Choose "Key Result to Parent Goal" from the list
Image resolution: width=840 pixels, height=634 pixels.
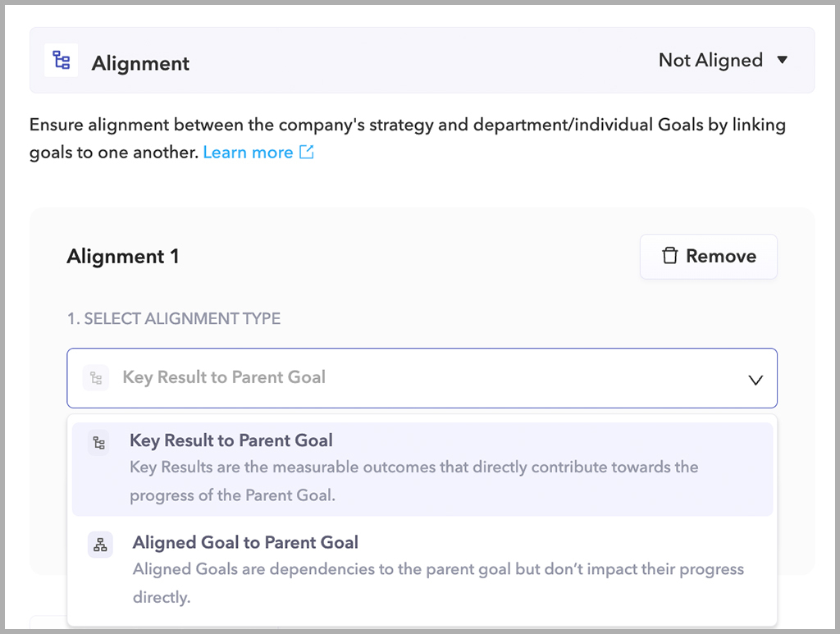pyautogui.click(x=231, y=440)
